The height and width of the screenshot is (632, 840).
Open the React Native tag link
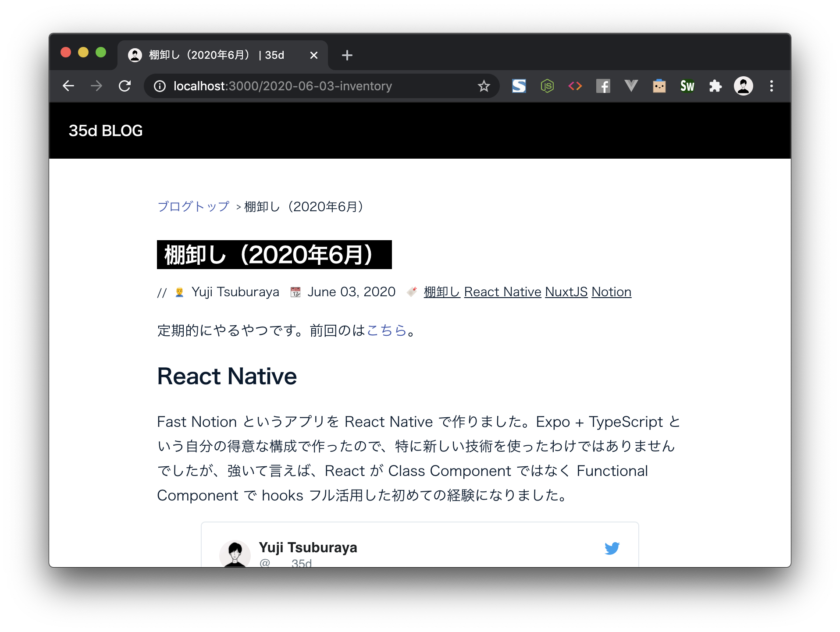503,292
